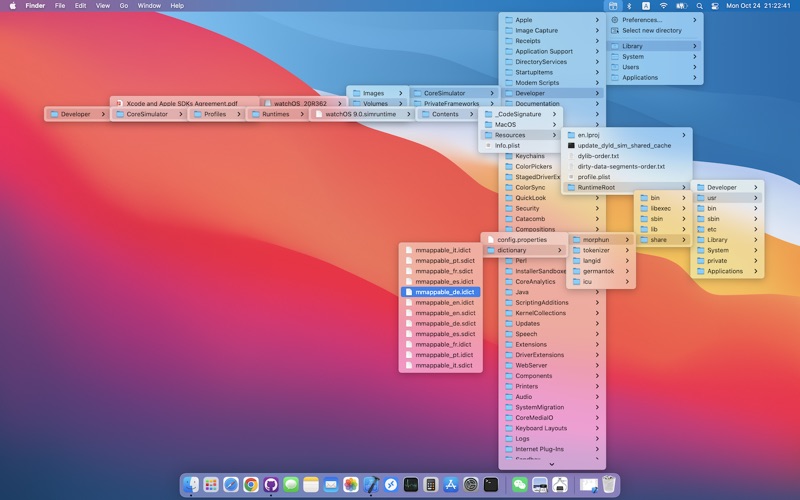Click the folder-browser menu bar icon
The width and height of the screenshot is (800, 500).
[613, 6]
